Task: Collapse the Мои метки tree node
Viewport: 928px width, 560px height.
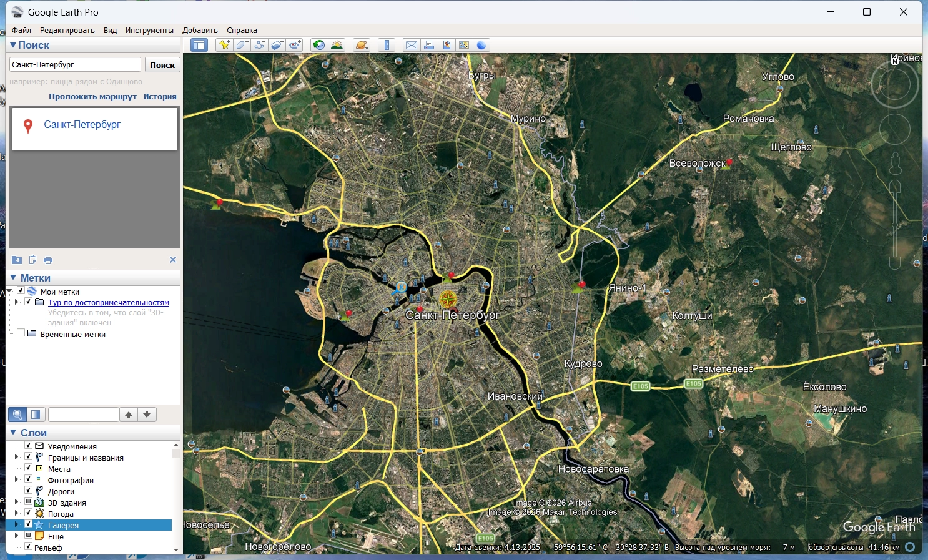Action: [9, 291]
